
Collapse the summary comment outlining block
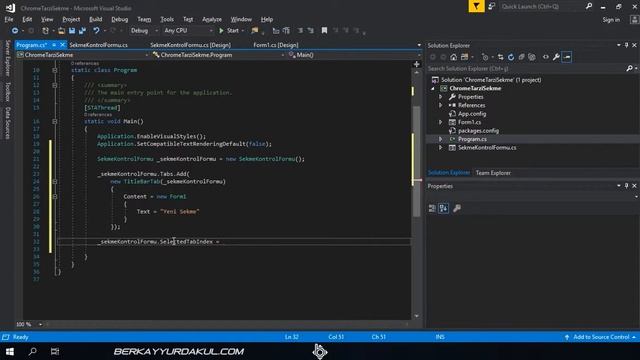pyautogui.click(x=55, y=85)
